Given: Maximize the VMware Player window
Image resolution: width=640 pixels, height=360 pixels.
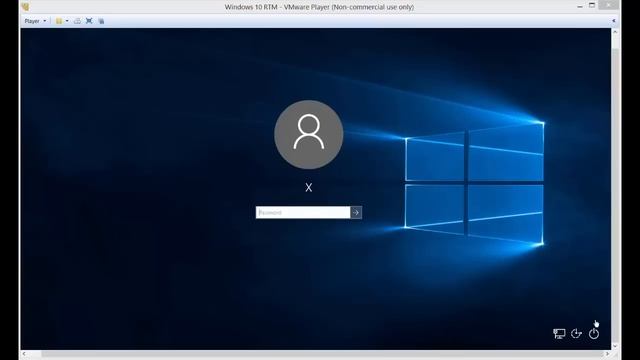Looking at the screenshot, I should click(592, 5).
